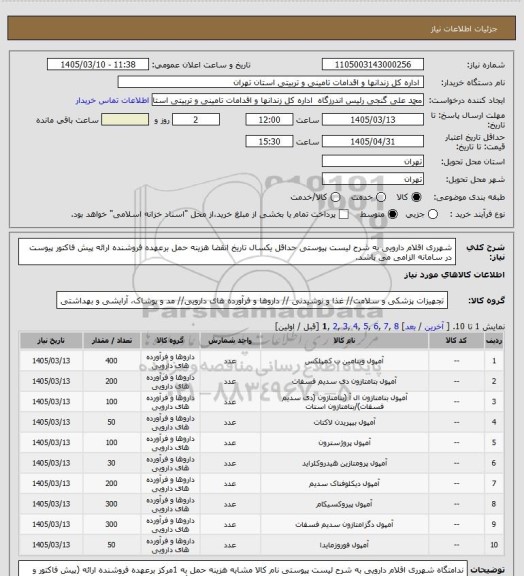This screenshot has height=576, width=524.
Task: Click the announcement date field 1405/03/10 - 11:38
Action: click(98, 64)
